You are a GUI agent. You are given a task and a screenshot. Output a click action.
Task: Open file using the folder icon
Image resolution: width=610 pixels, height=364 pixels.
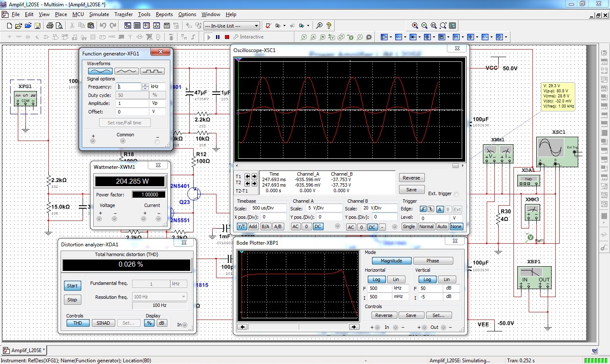click(x=18, y=26)
